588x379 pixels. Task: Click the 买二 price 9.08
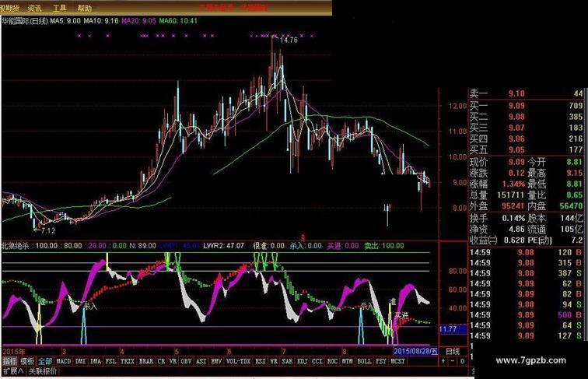pos(516,117)
